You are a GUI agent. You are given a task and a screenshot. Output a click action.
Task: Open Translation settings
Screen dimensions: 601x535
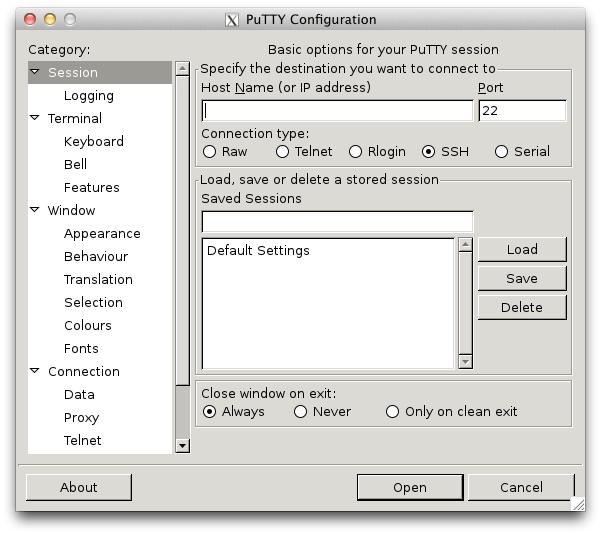tap(99, 279)
